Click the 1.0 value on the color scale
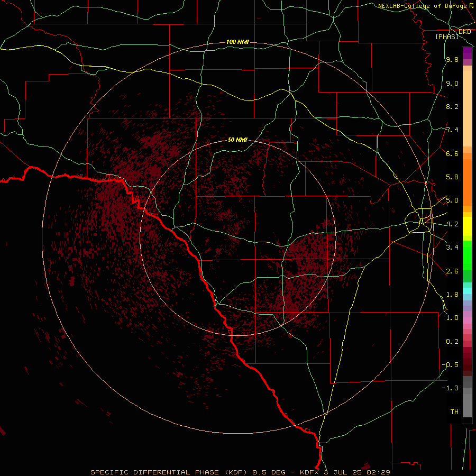476x476 pixels. pos(452,318)
